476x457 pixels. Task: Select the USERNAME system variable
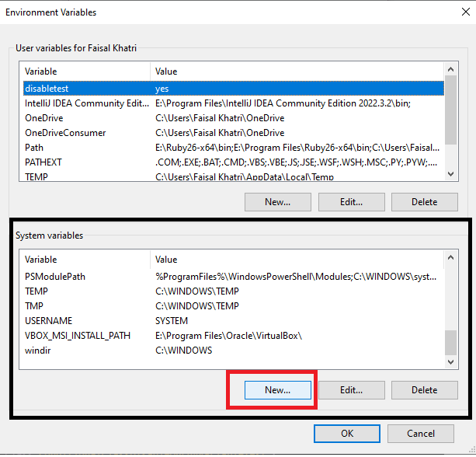(x=234, y=321)
